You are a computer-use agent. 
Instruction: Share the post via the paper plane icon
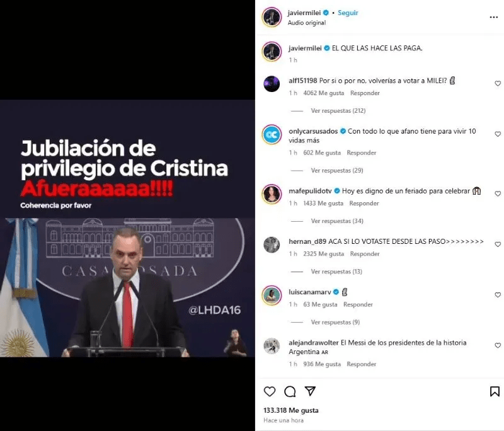[x=310, y=391]
